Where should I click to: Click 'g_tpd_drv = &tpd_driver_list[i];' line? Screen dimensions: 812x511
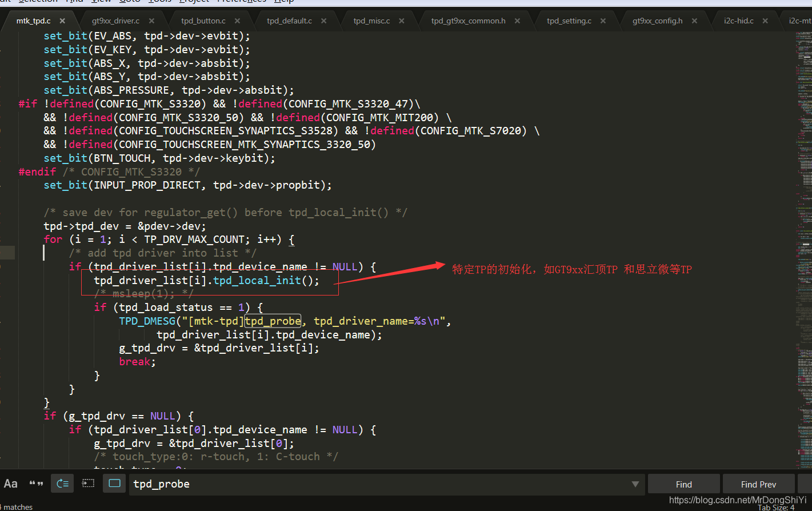(x=219, y=348)
